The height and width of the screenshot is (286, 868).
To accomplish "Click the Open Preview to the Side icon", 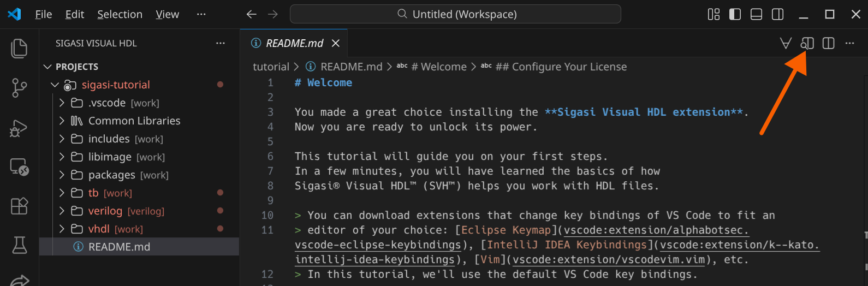I will pyautogui.click(x=807, y=43).
